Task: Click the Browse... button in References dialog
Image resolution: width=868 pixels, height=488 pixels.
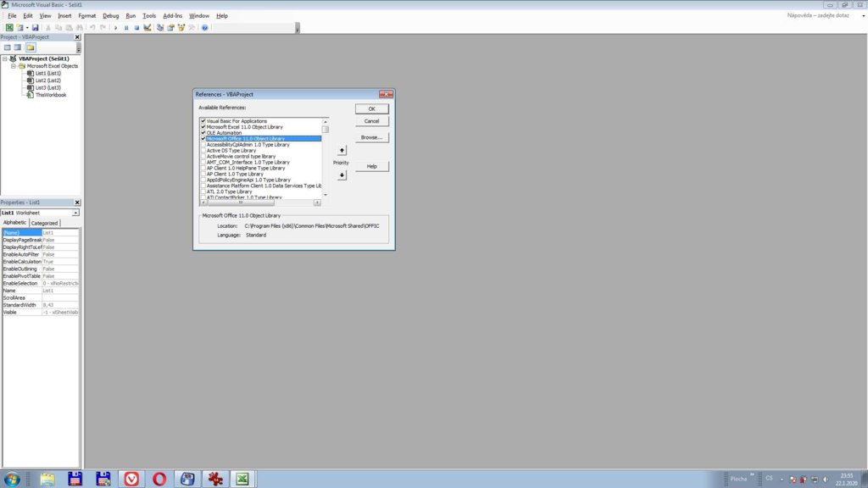Action: pos(371,137)
